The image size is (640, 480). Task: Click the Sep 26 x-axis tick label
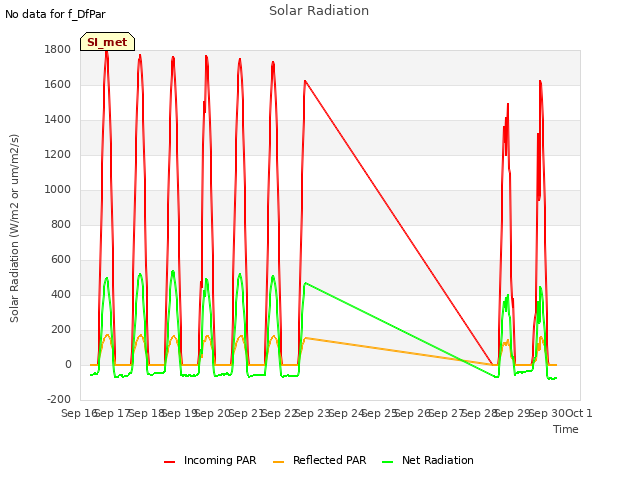click(412, 413)
